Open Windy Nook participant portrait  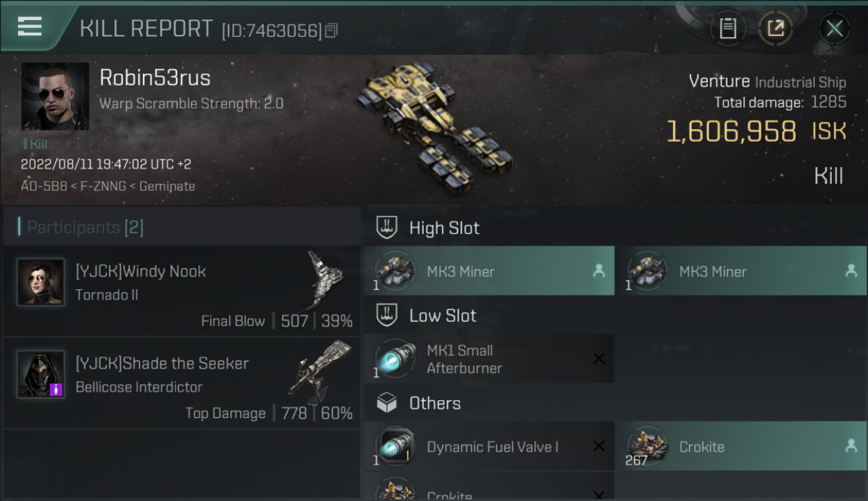(x=41, y=283)
